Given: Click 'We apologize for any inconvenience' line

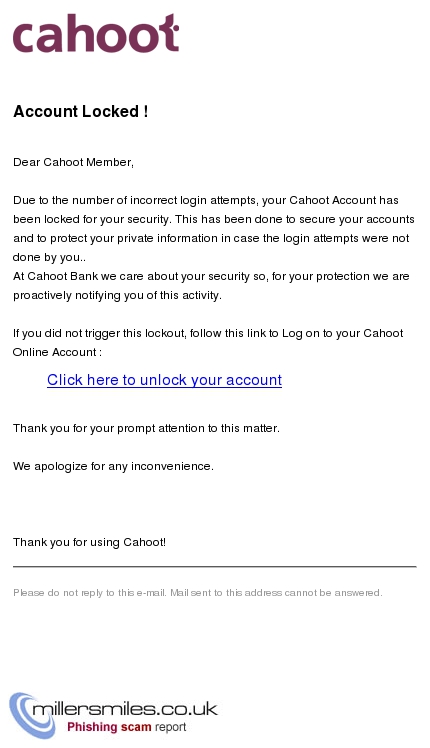Looking at the screenshot, I should pyautogui.click(x=113, y=466).
